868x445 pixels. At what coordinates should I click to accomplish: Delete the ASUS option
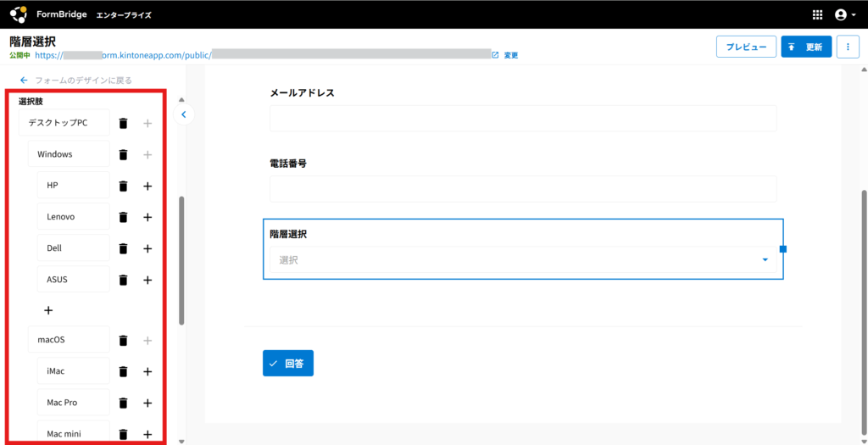124,280
